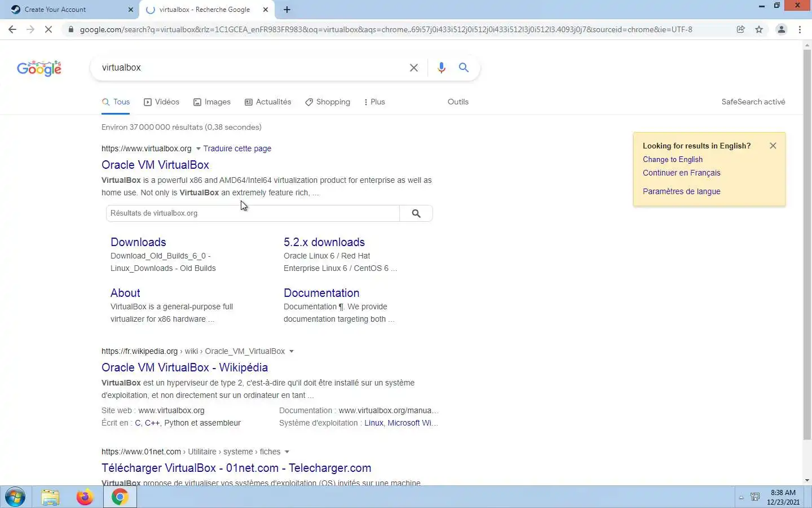Open Oracle VM VirtualBox Wikipédia result
Viewport: 812px width, 508px height.
pos(184,367)
